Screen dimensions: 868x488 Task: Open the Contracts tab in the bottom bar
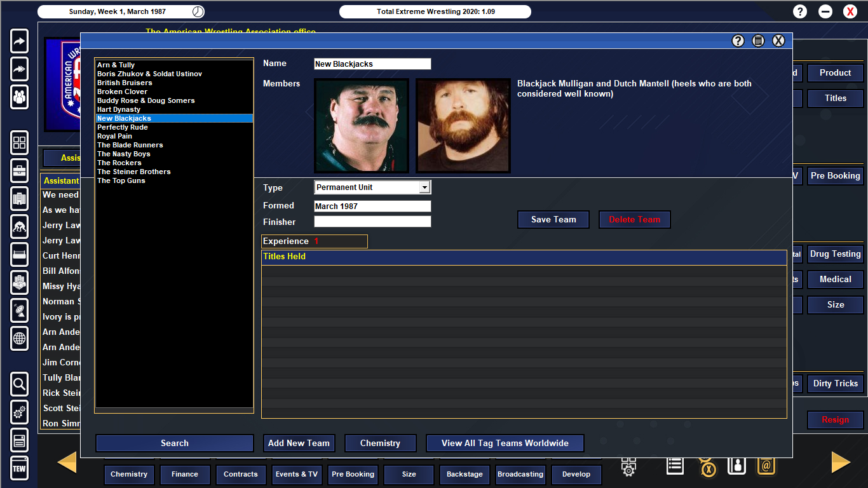click(241, 474)
